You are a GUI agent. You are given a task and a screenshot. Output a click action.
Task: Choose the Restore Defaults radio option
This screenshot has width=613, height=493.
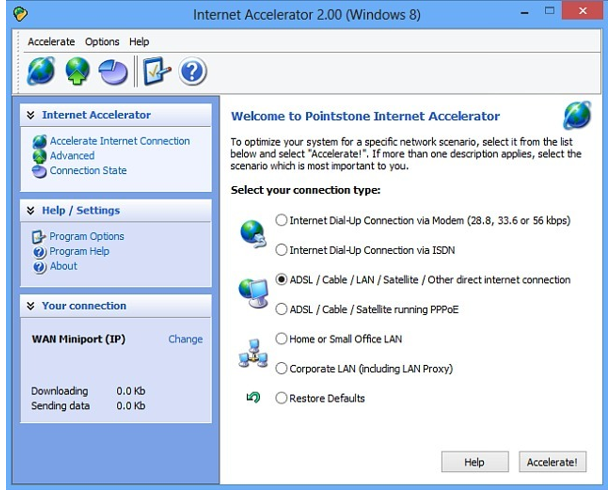pos(281,398)
